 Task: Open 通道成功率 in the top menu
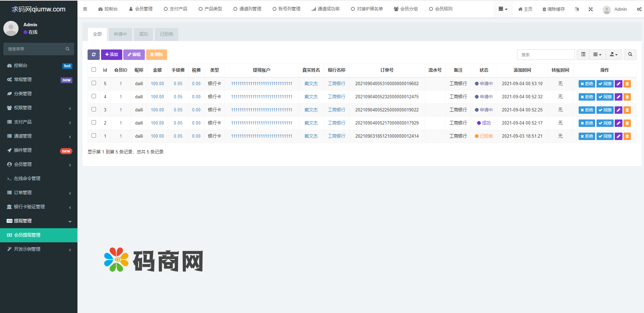[326, 9]
